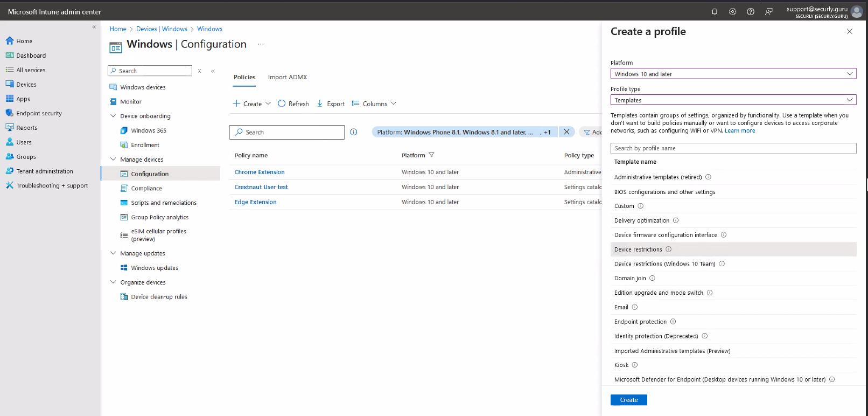Select the Device restrictions template
Viewport: 868px width, 416px height.
733,249
